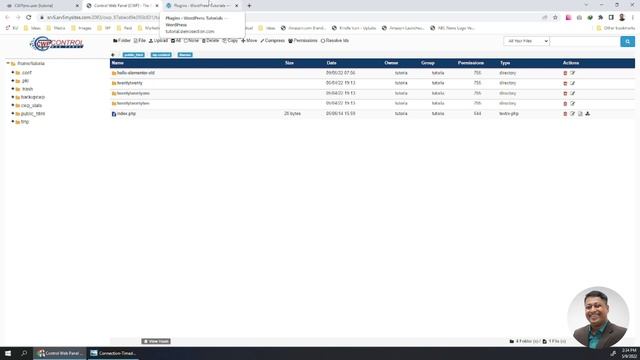
Task: Click trash icon for twentytwenty row
Action: (x=565, y=83)
